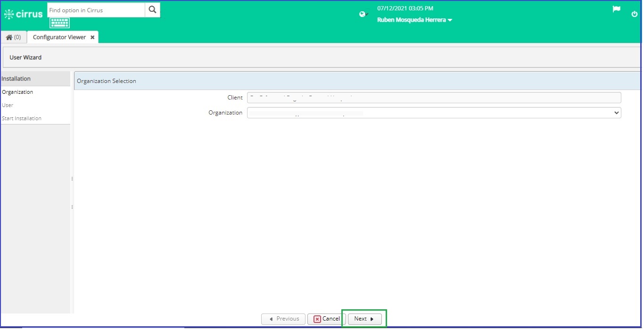Select Organization step in sidebar
The image size is (644, 330).
tap(17, 92)
